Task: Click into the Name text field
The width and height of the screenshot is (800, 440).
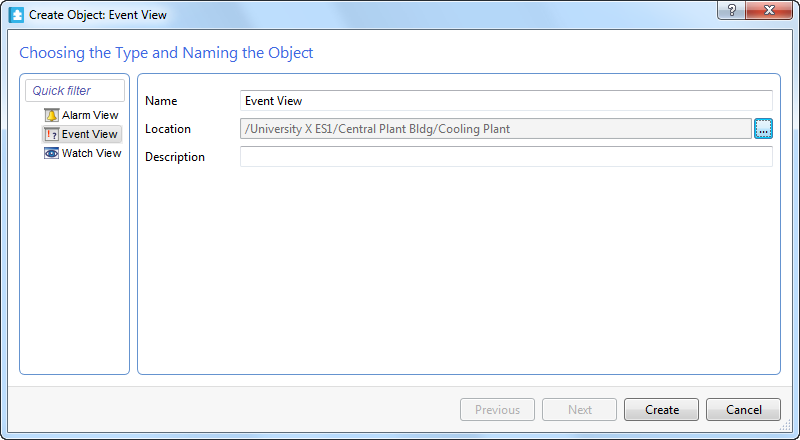Action: tap(506, 101)
